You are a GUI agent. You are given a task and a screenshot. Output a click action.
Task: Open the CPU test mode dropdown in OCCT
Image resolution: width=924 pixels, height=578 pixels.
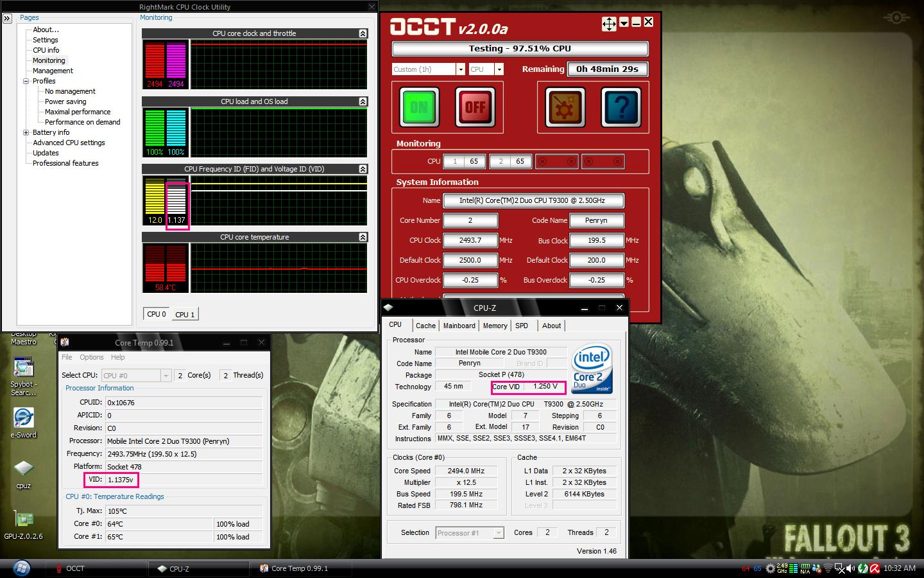pos(499,69)
